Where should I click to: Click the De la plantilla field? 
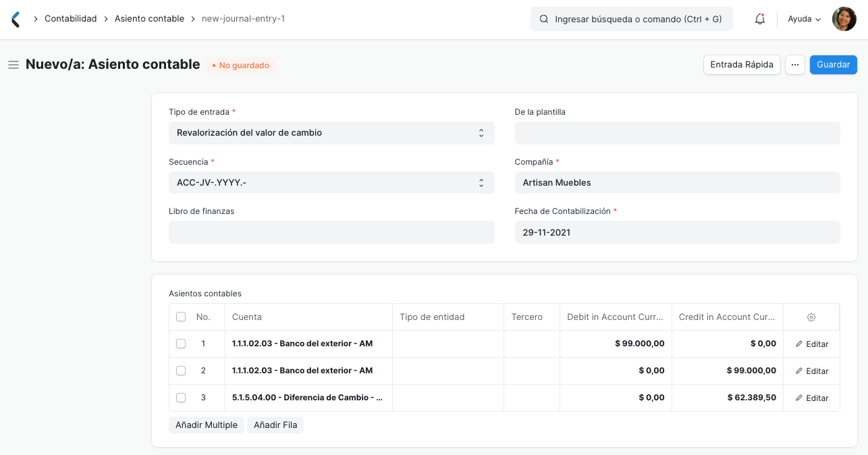coord(677,133)
